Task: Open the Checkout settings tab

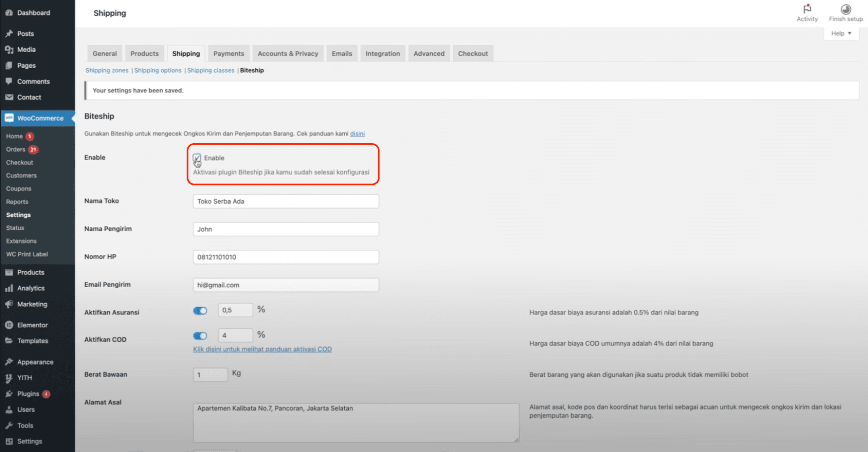Action: tap(473, 54)
